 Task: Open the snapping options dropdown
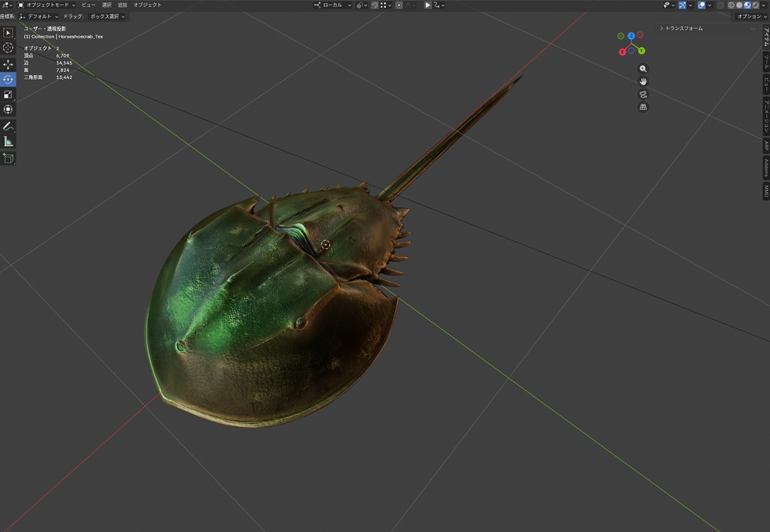tap(386, 5)
